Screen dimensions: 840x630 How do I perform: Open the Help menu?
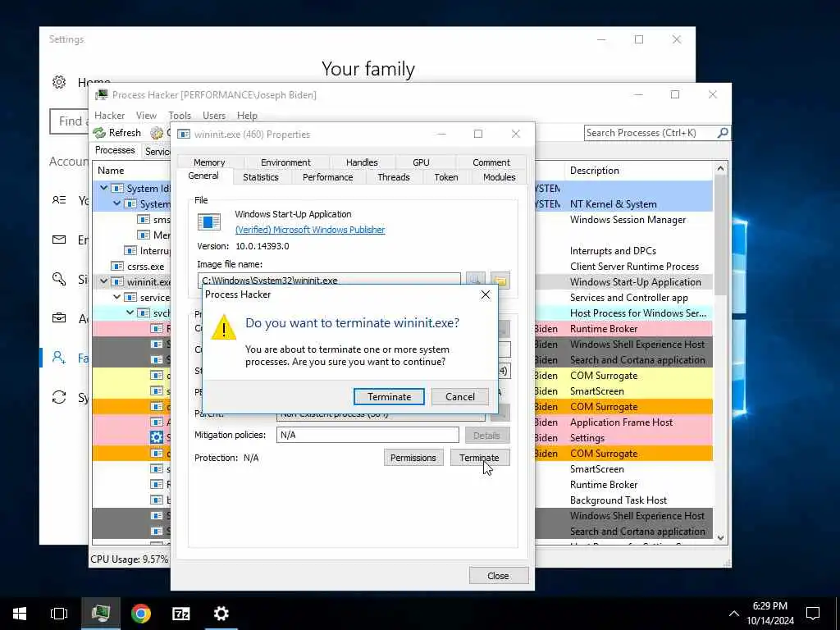click(x=247, y=116)
